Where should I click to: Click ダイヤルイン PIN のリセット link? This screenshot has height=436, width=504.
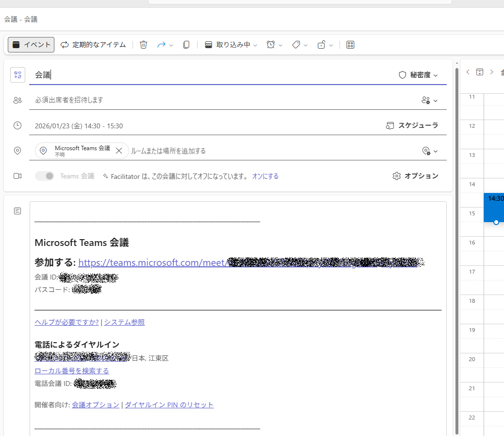point(169,405)
